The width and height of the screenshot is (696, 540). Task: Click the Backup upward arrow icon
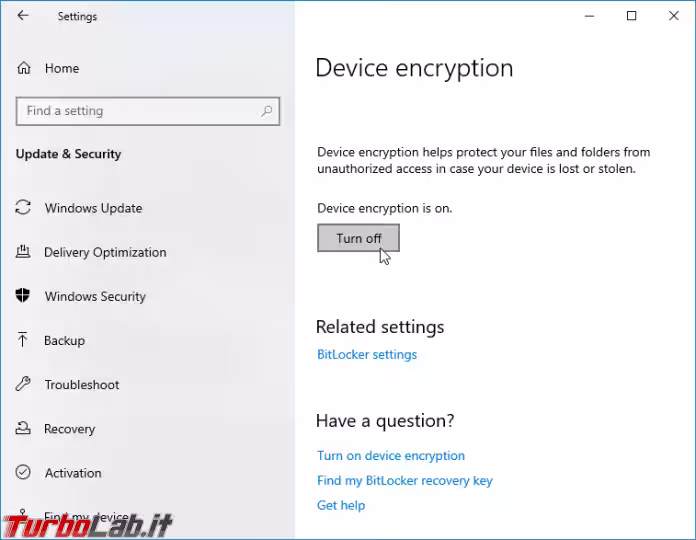[23, 340]
